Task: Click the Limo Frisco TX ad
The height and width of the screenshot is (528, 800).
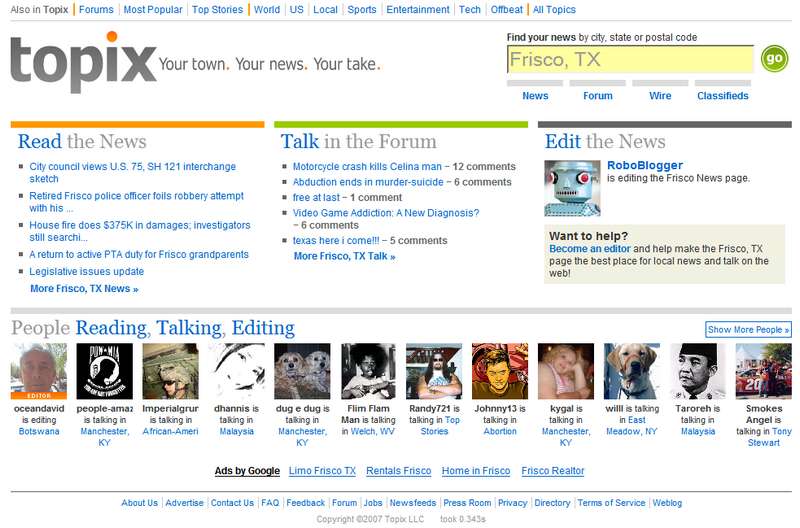Action: pos(322,471)
